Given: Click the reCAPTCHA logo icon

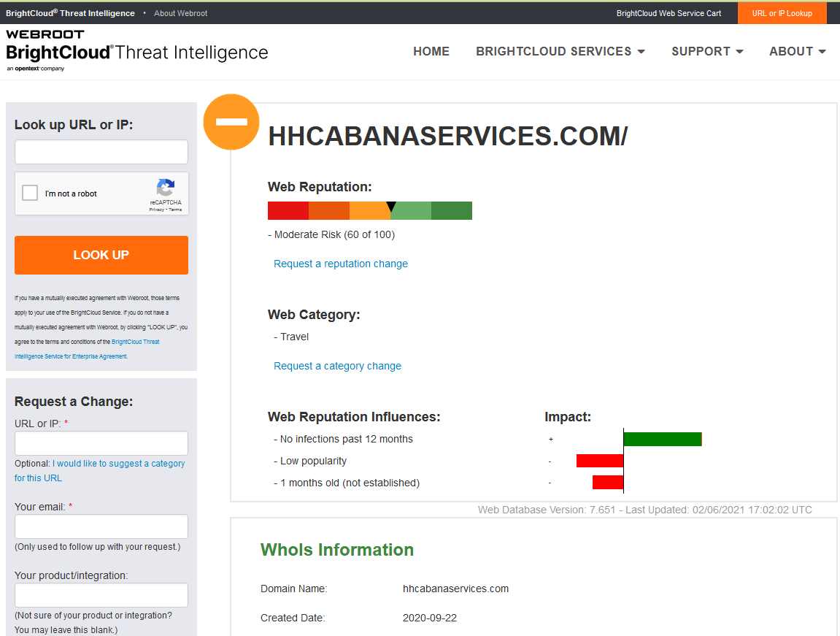Looking at the screenshot, I should (x=166, y=188).
